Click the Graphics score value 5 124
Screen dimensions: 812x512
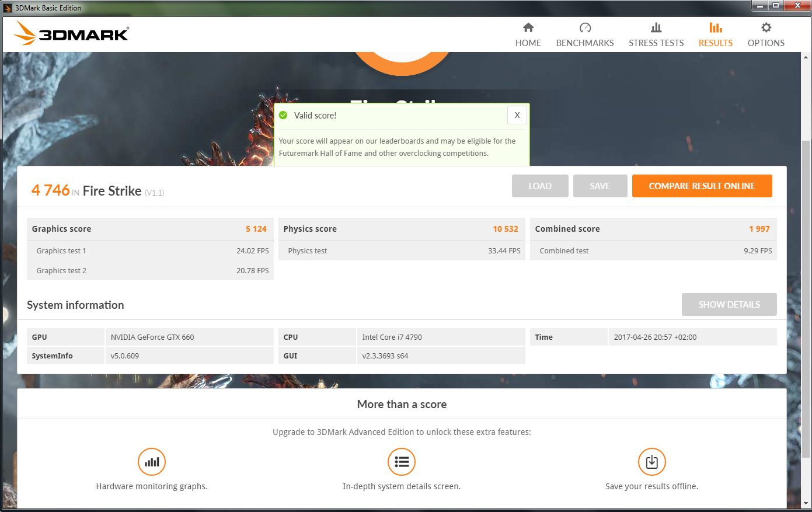[256, 229]
